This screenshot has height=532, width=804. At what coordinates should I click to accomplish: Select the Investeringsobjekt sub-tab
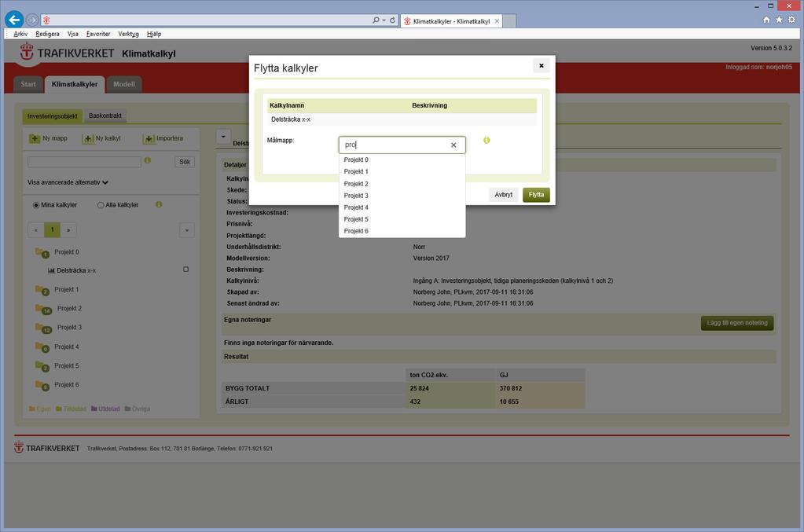pos(53,116)
